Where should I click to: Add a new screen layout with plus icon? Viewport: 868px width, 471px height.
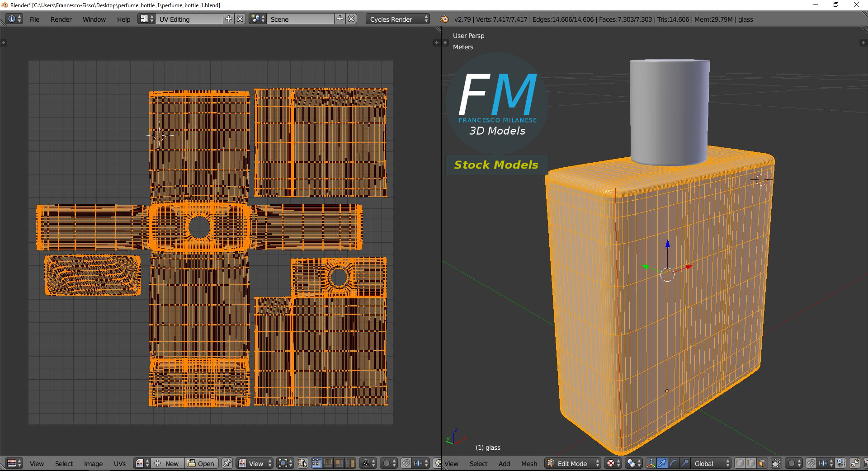229,19
